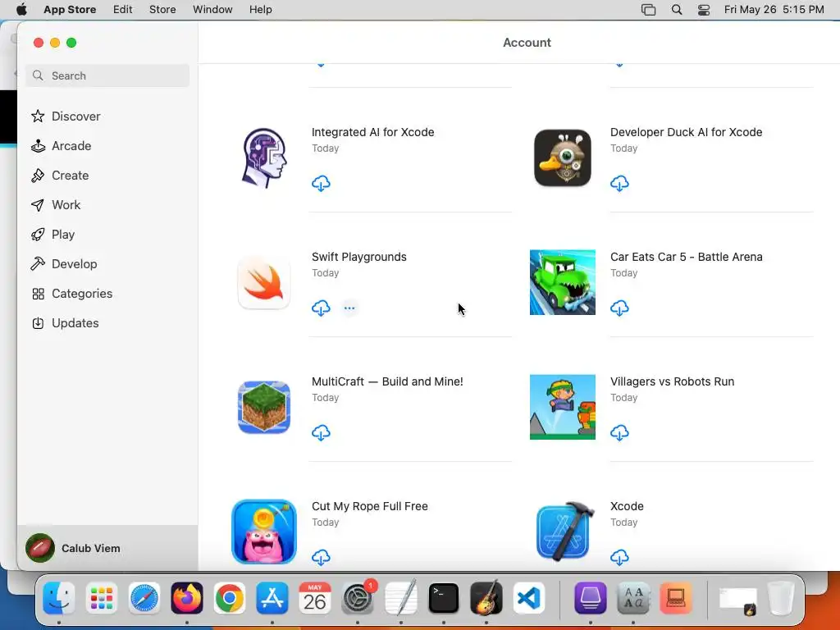This screenshot has height=630, width=840.
Task: Open the Apple menu
Action: point(21,10)
